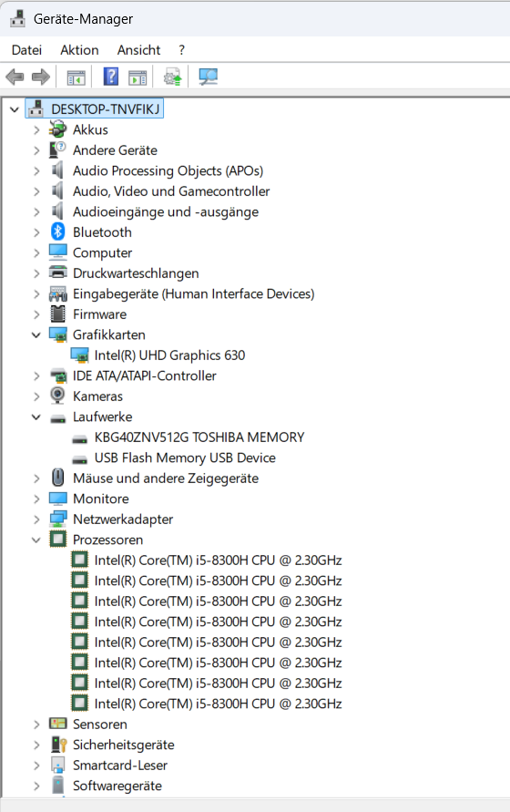Select the Sensoren label

(x=99, y=724)
